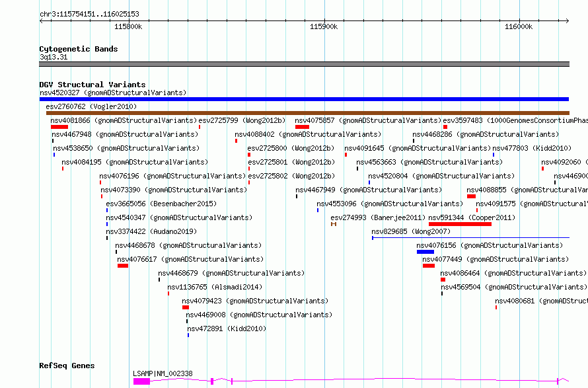The width and height of the screenshot is (588, 388).
Task: Open nsv4081866 gnomAD variant label
Action: [x=124, y=120]
